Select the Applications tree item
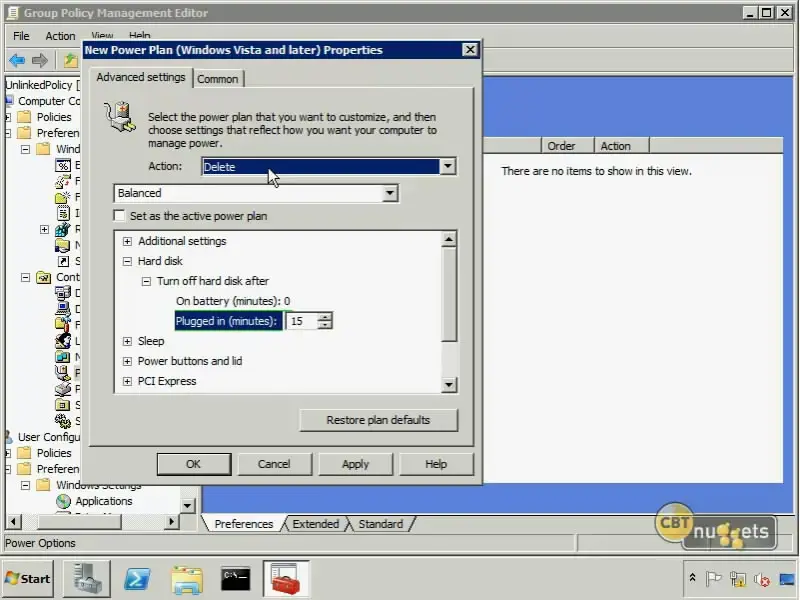 coord(104,501)
